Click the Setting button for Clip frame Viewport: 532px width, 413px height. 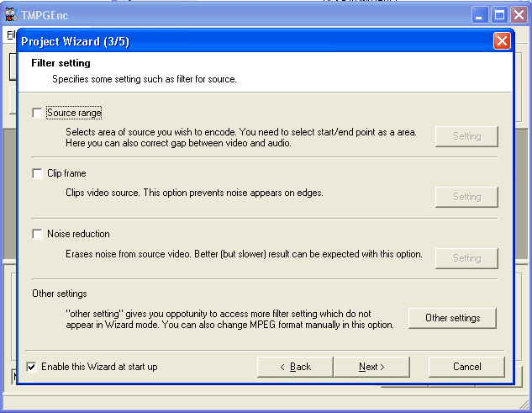coord(466,197)
